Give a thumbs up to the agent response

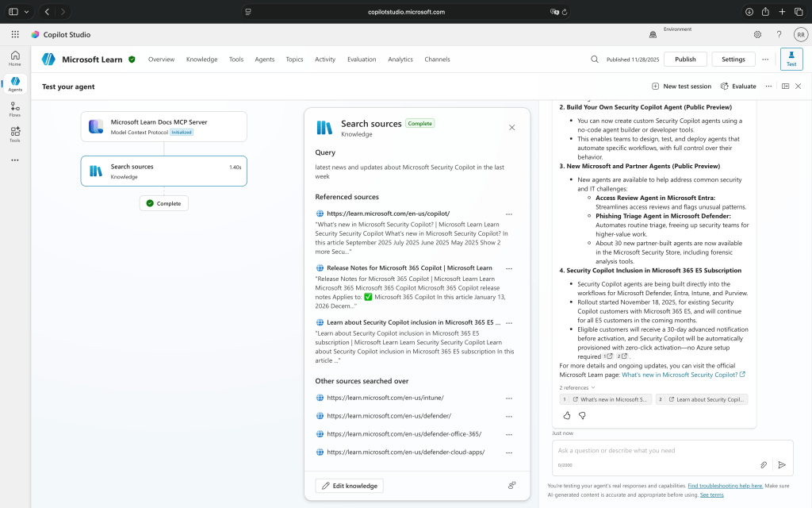pos(566,415)
